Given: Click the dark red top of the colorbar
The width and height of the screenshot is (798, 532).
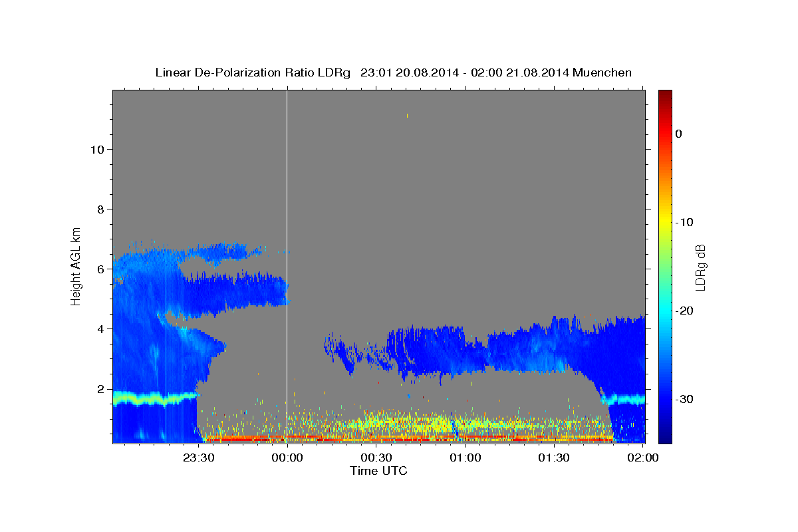Looking at the screenshot, I should pyautogui.click(x=665, y=96).
